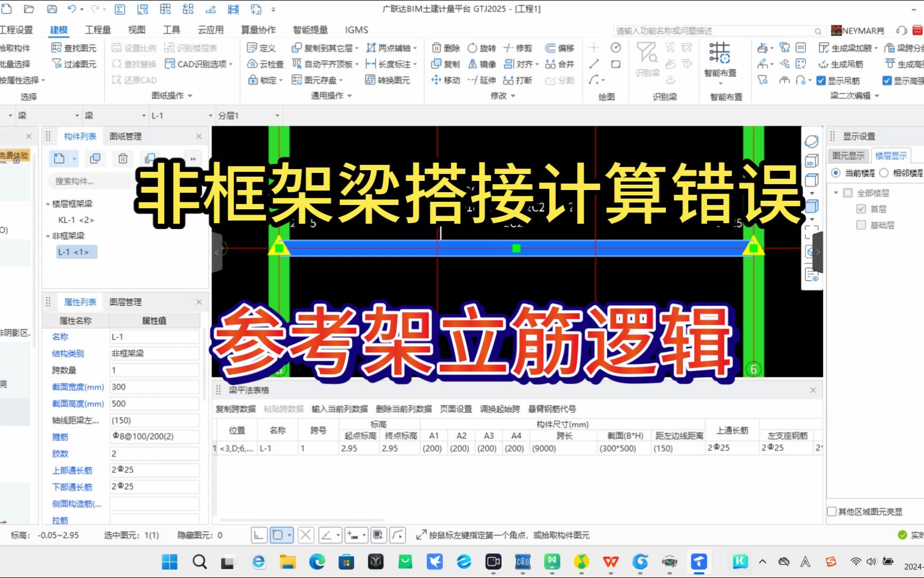924x578 pixels.
Task: Select the 偏移 (Offset) tool
Action: (560, 48)
